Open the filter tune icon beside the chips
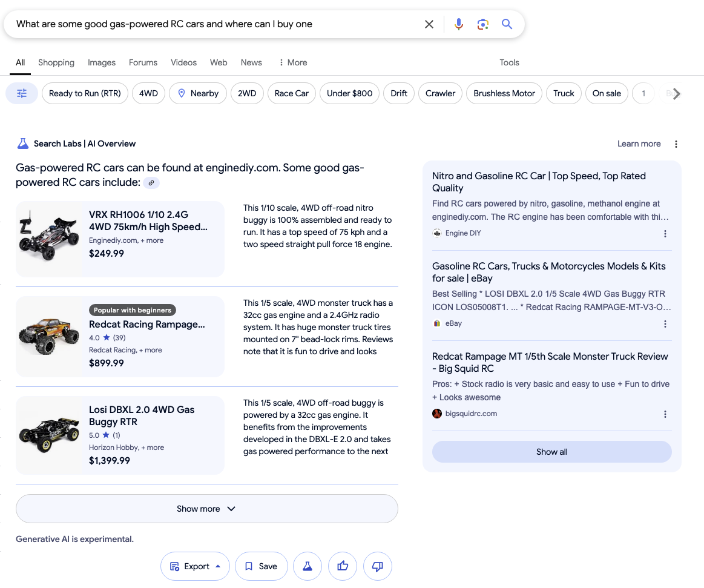 tap(21, 93)
